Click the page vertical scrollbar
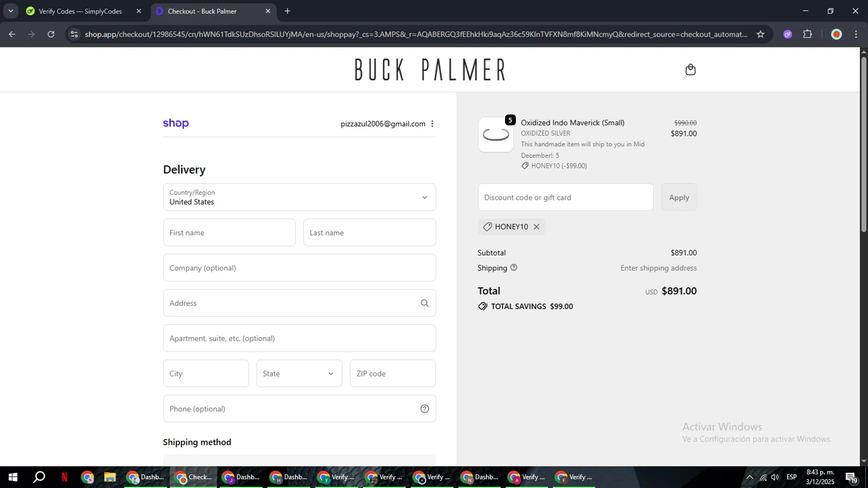Viewport: 868px width, 488px height. (x=863, y=145)
